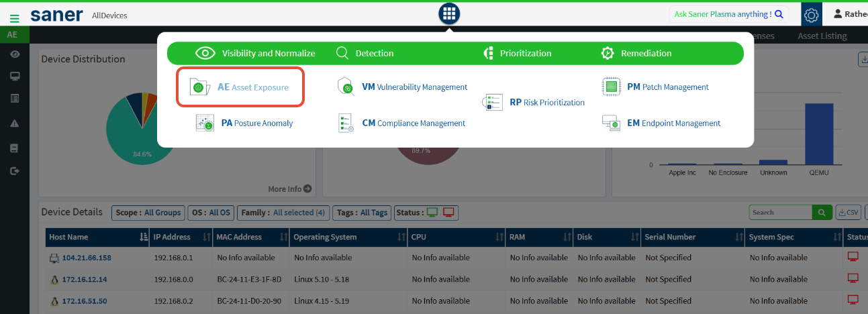
Task: Click the Device Details search field
Action: pos(781,213)
